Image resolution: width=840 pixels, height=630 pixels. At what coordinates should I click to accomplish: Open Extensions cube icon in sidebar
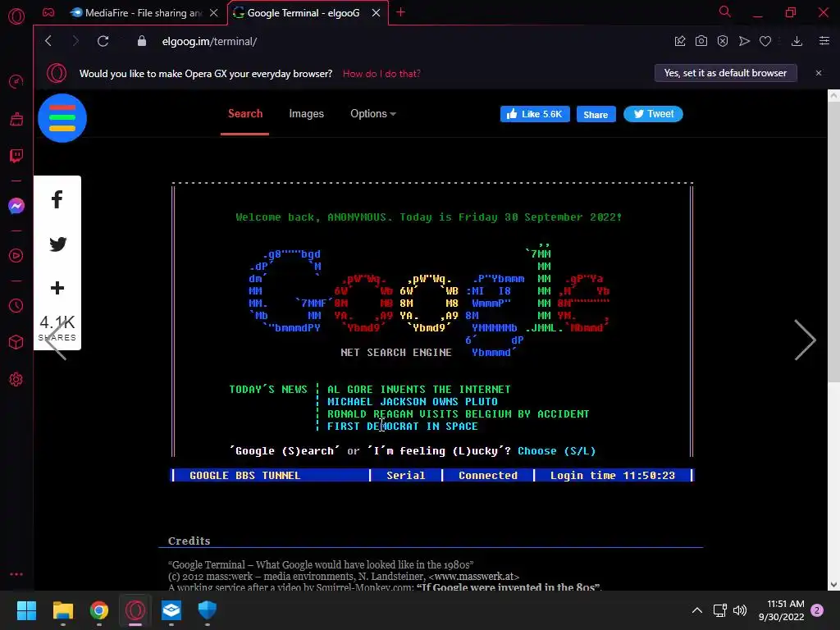[x=16, y=342]
